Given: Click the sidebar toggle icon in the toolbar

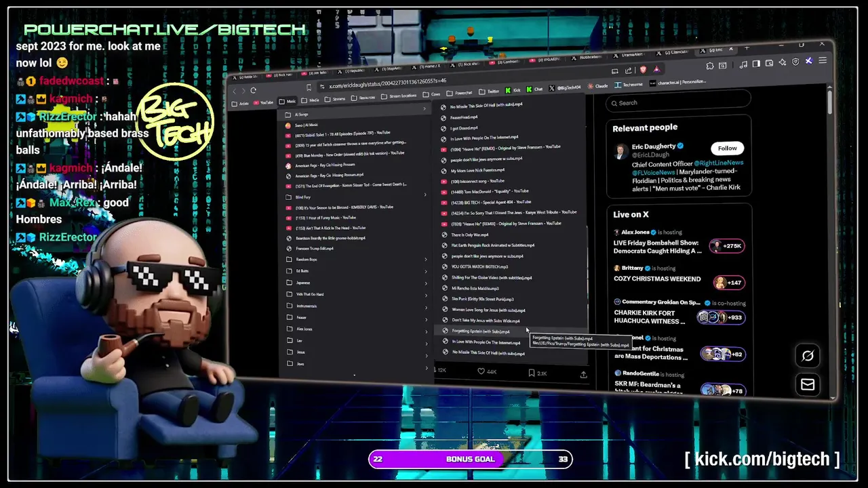Looking at the screenshot, I should 756,63.
